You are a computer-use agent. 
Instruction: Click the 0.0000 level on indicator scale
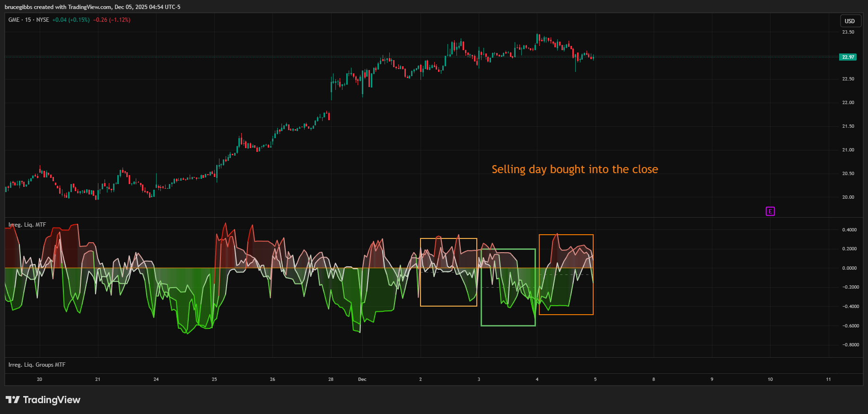point(849,268)
